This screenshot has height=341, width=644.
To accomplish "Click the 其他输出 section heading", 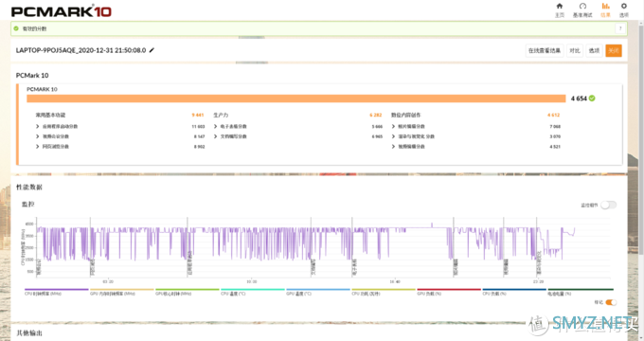I will click(29, 332).
